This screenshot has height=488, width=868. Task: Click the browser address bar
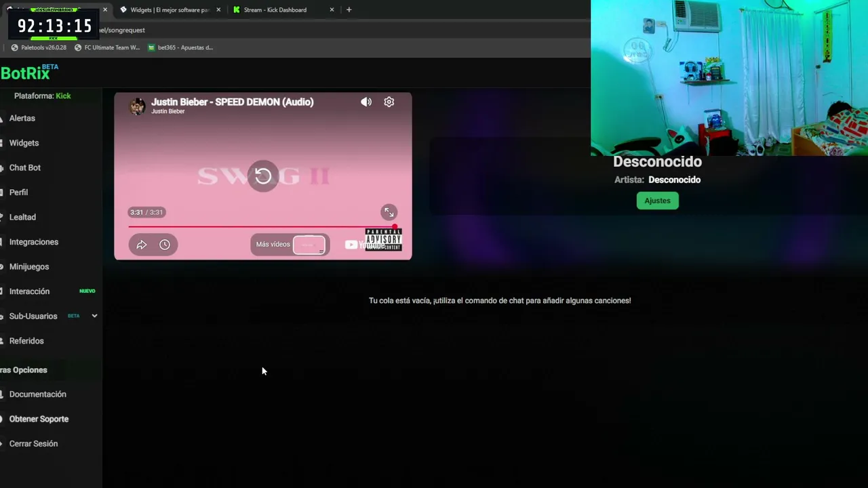339,30
